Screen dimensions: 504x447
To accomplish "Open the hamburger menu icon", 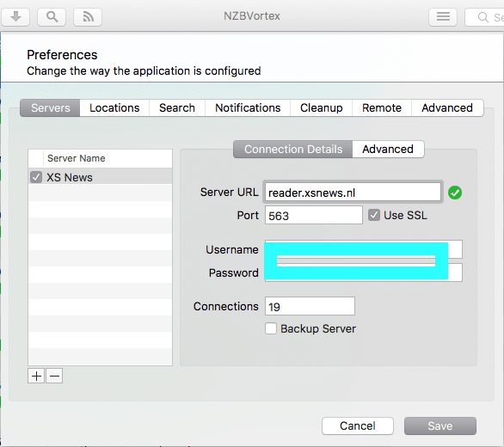I will pos(443,16).
